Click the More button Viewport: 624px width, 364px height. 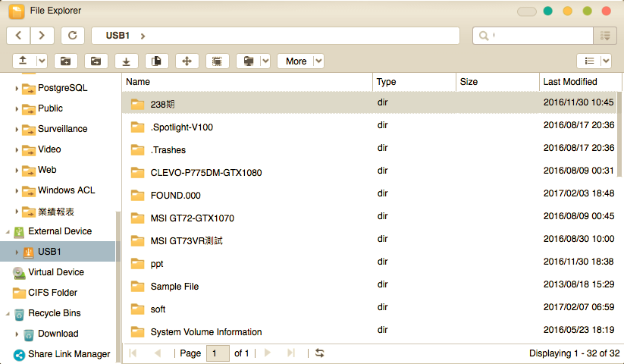(x=296, y=61)
